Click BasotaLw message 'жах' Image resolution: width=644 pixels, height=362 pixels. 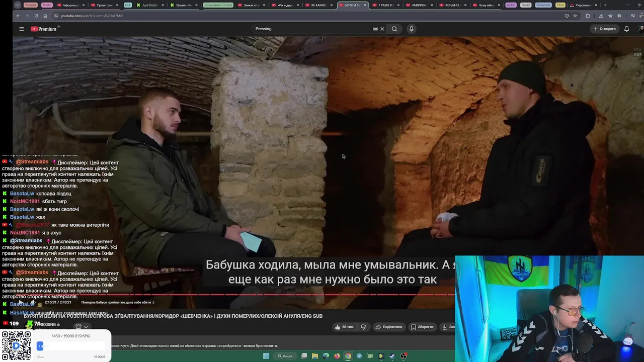point(41,217)
